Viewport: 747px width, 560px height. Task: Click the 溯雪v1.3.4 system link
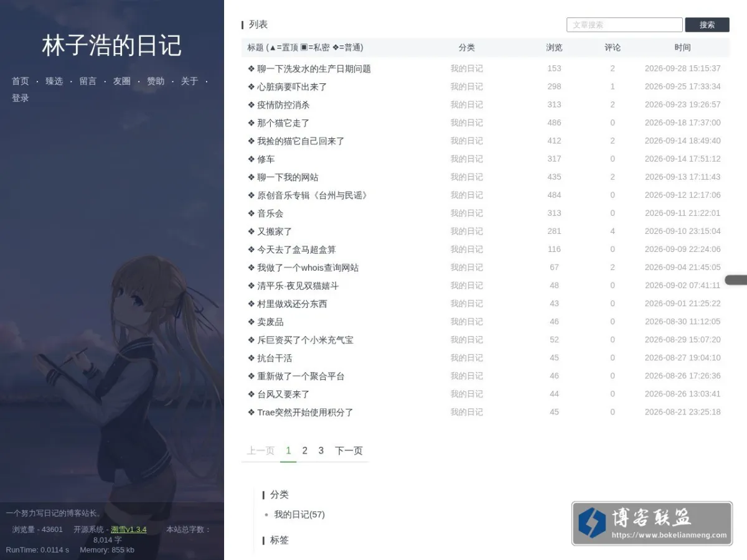[x=129, y=530]
